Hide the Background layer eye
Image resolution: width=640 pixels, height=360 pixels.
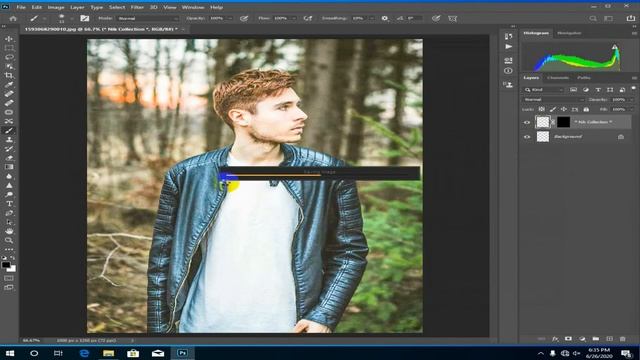527,137
